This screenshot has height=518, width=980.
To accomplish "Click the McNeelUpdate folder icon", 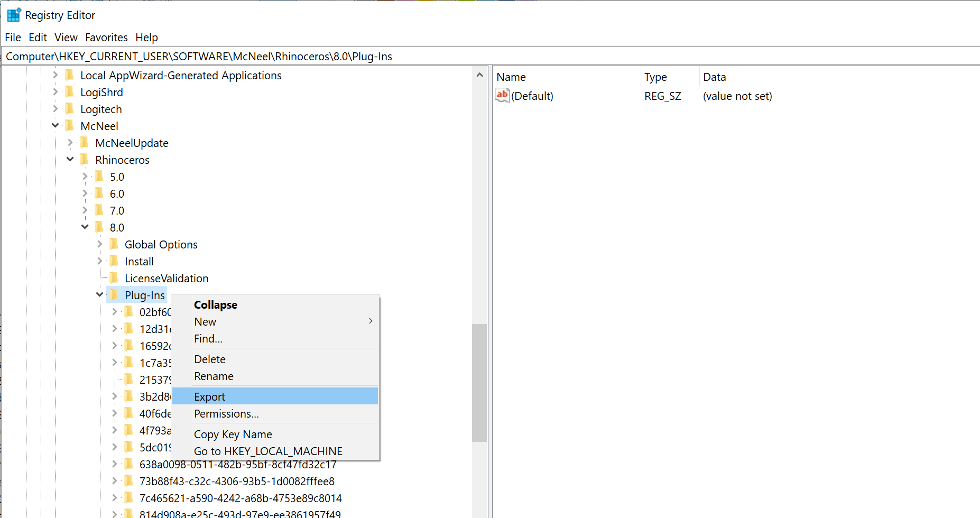I will click(x=85, y=143).
